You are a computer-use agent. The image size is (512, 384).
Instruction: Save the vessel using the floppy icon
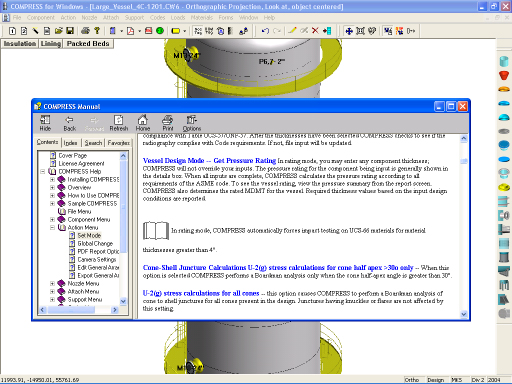[70, 31]
